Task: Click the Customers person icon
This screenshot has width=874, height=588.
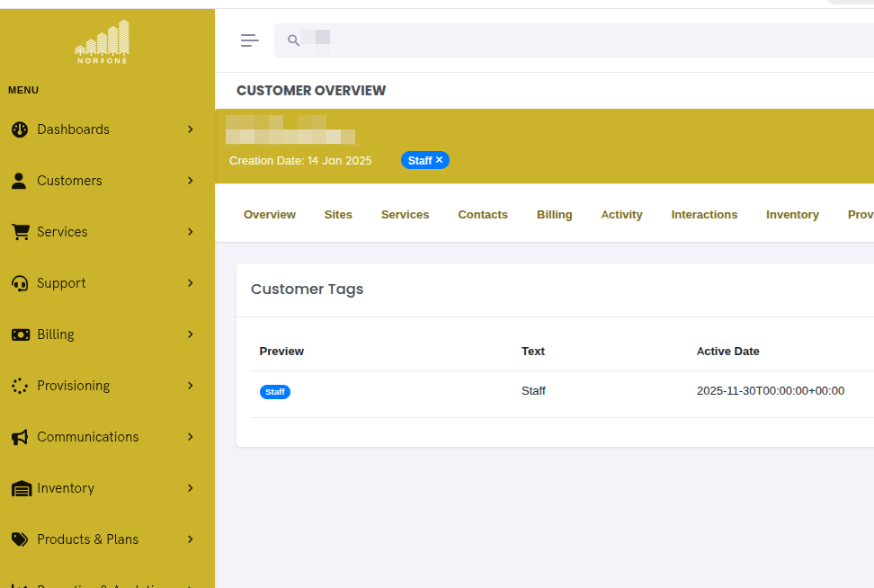Action: [x=19, y=181]
